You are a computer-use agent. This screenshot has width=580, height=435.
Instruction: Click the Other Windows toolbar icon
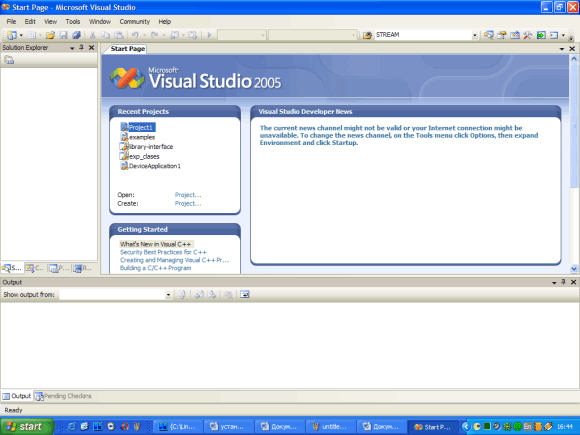click(554, 35)
